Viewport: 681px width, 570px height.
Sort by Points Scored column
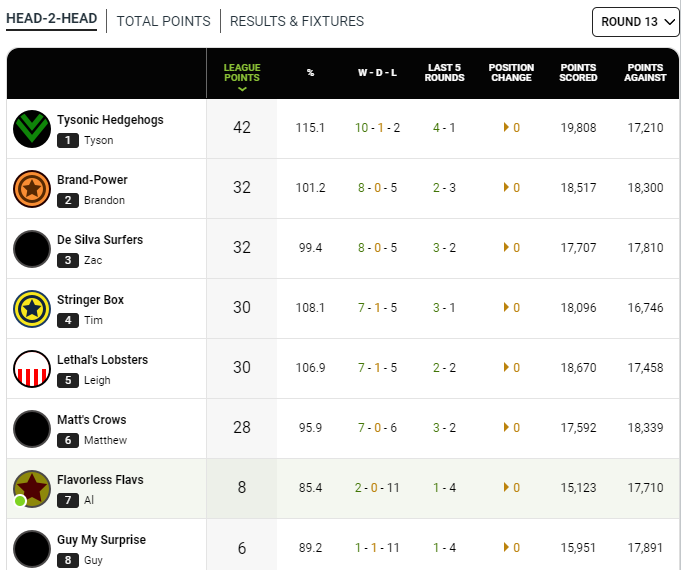click(578, 73)
